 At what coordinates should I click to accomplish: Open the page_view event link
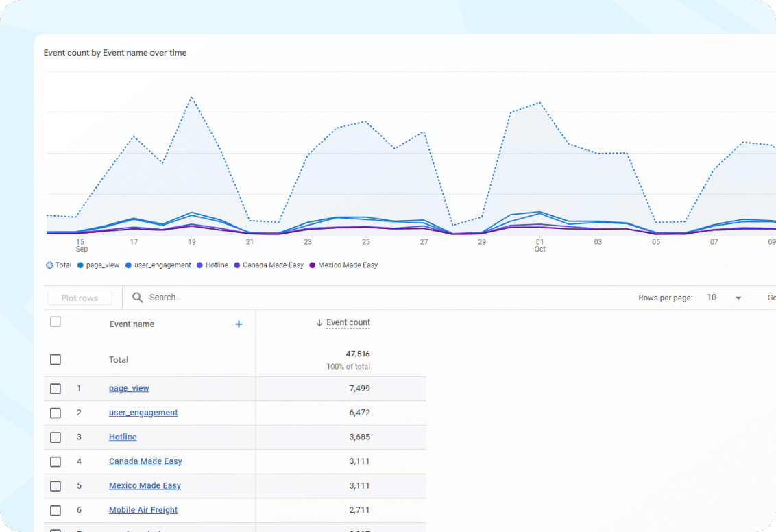coord(129,388)
